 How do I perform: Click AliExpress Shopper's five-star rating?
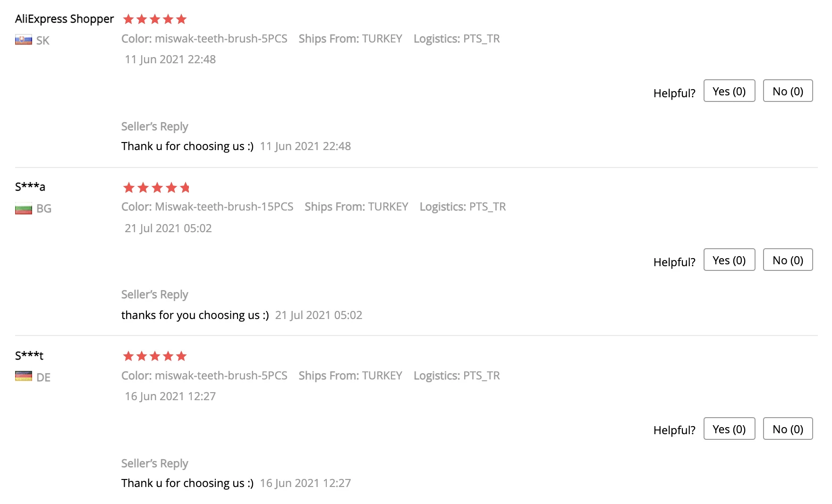pyautogui.click(x=154, y=19)
